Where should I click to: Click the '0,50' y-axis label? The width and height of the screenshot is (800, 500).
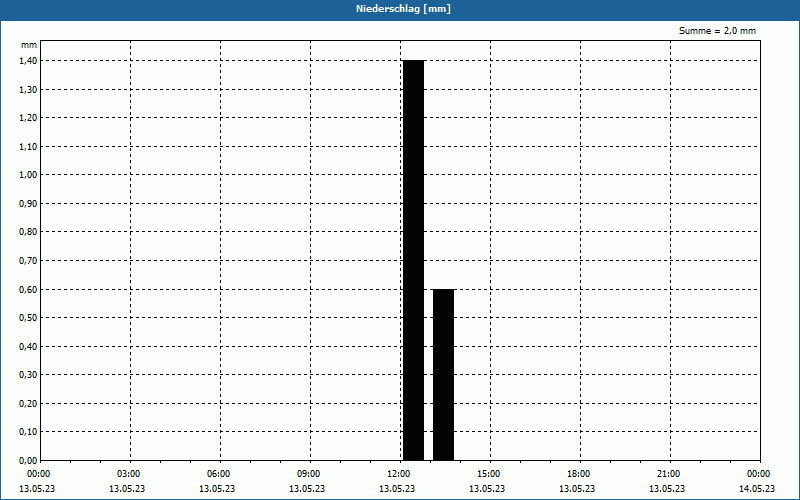pyautogui.click(x=28, y=318)
